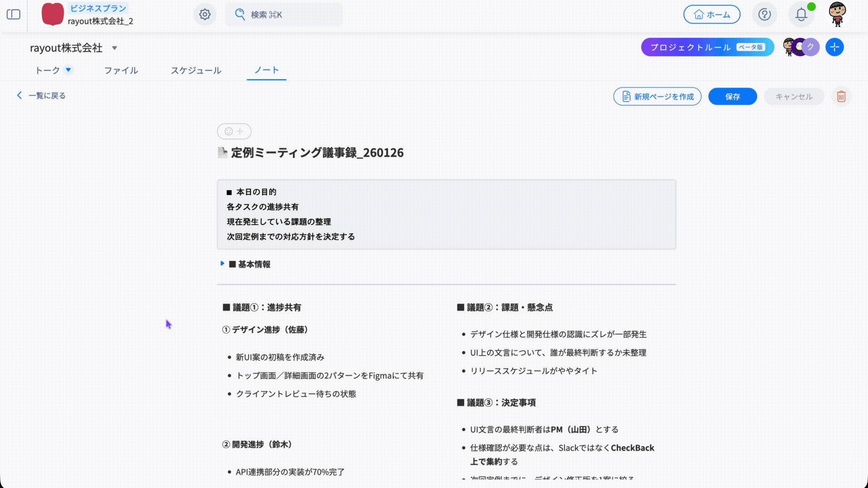Open project member avatars group

(x=800, y=47)
